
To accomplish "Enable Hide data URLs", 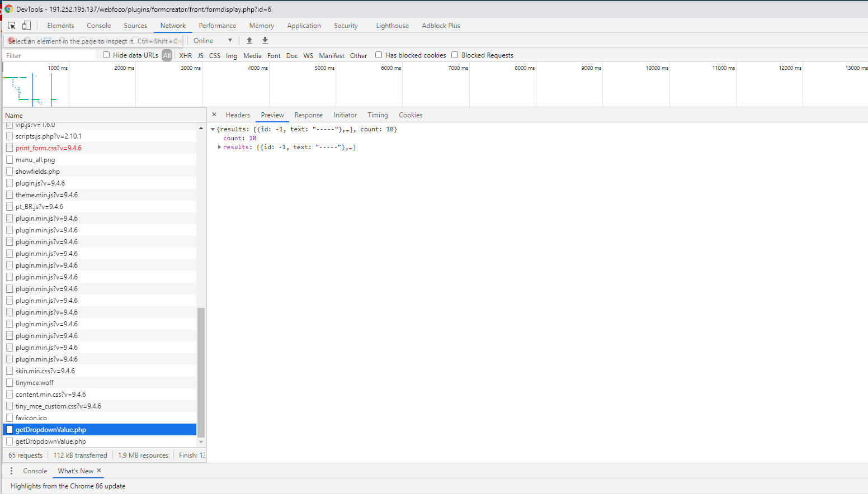I will pos(106,55).
